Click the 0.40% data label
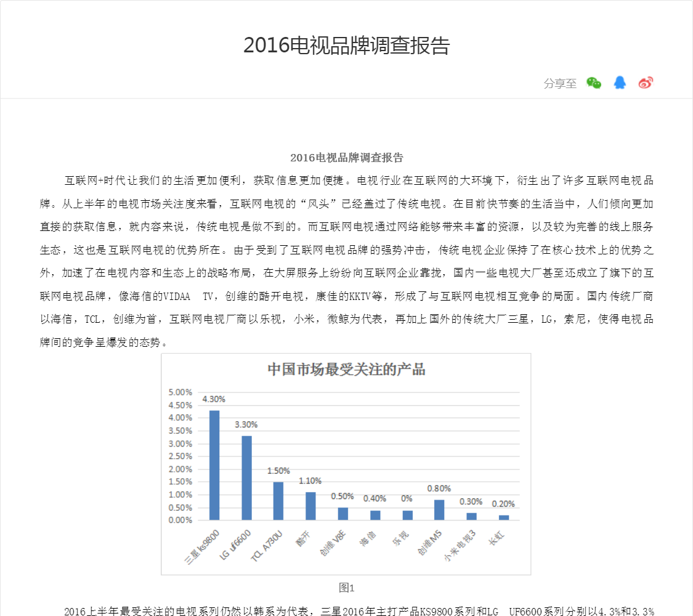The image size is (693, 616). point(375,498)
